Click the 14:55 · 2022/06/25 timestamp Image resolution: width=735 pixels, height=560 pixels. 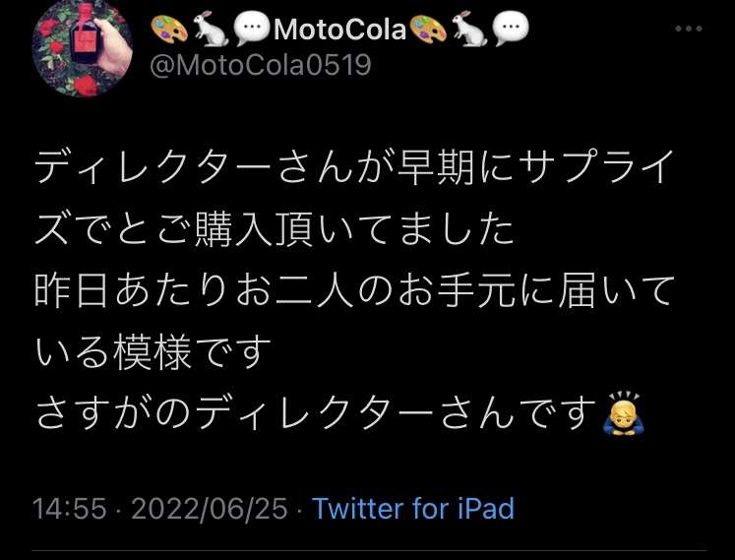159,509
